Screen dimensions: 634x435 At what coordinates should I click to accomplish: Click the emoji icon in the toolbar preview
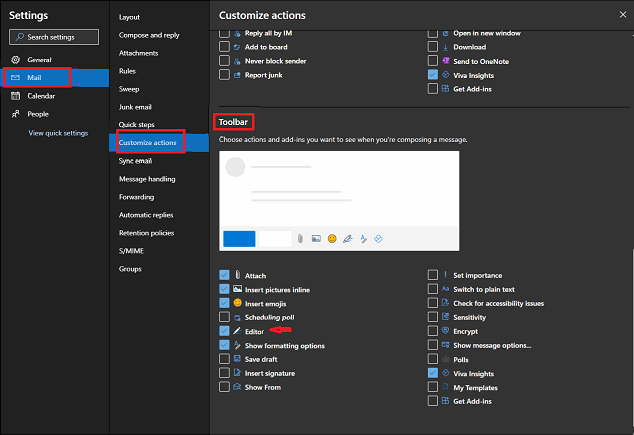tap(332, 239)
